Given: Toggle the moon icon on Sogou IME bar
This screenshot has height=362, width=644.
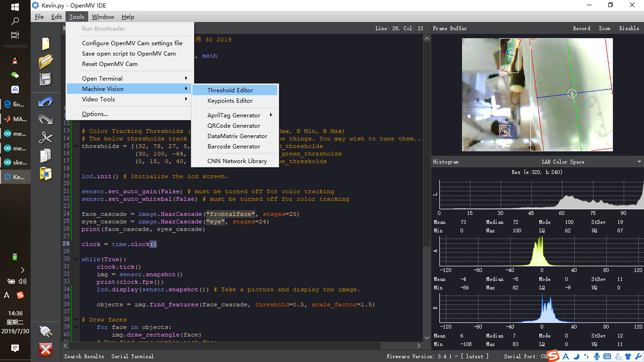Looking at the screenshot, I should click(576, 356).
